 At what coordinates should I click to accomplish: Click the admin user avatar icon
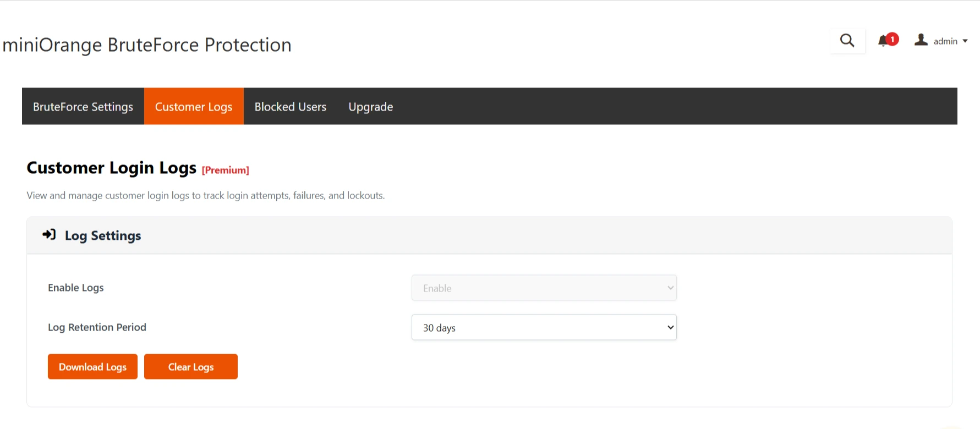(x=921, y=40)
